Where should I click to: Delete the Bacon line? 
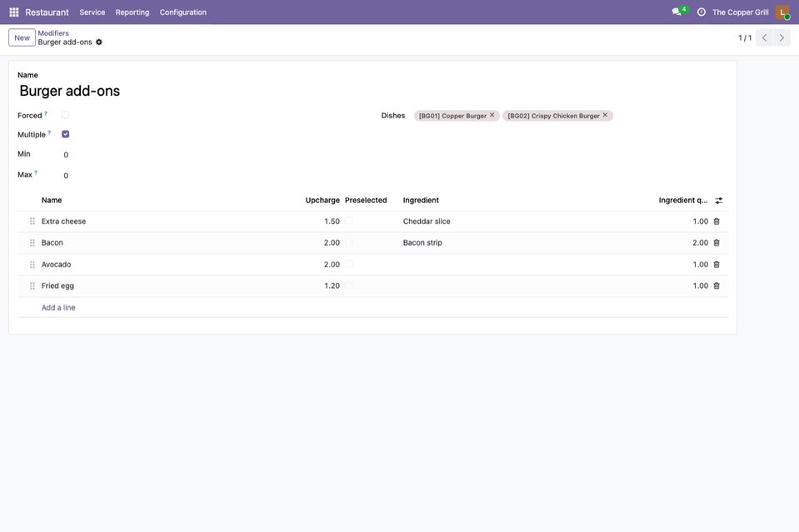click(x=717, y=243)
